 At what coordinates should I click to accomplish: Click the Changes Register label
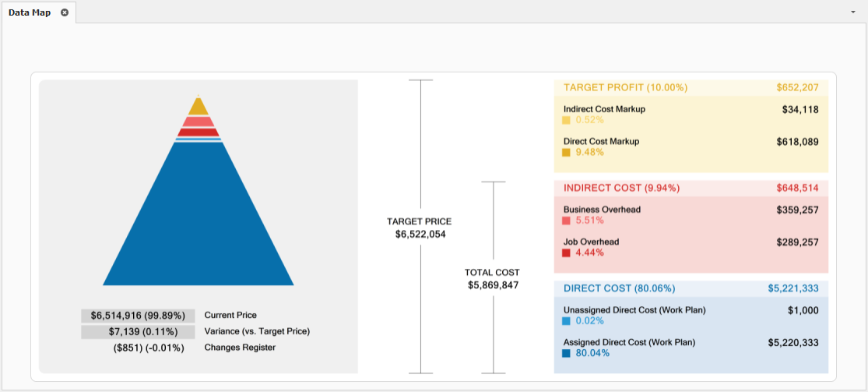(240, 348)
